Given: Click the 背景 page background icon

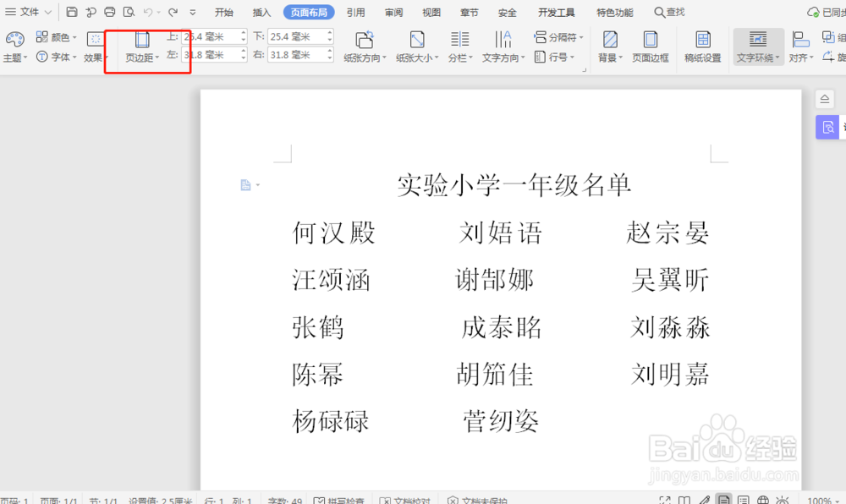Looking at the screenshot, I should (610, 40).
